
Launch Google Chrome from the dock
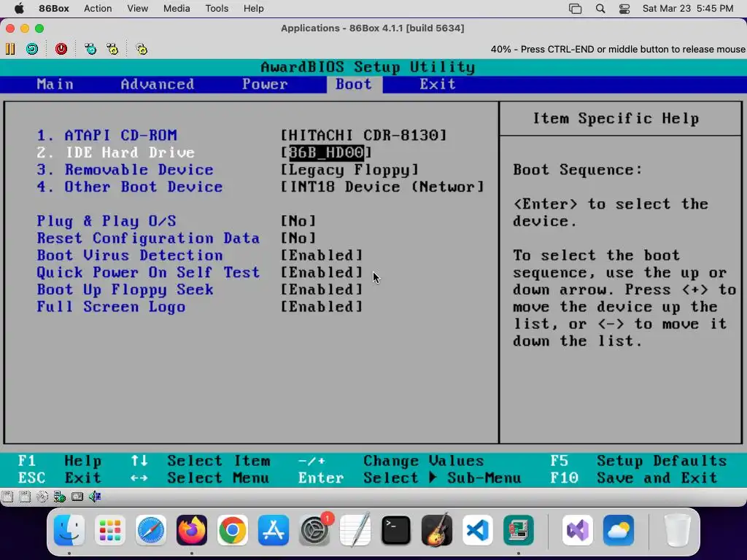(233, 530)
